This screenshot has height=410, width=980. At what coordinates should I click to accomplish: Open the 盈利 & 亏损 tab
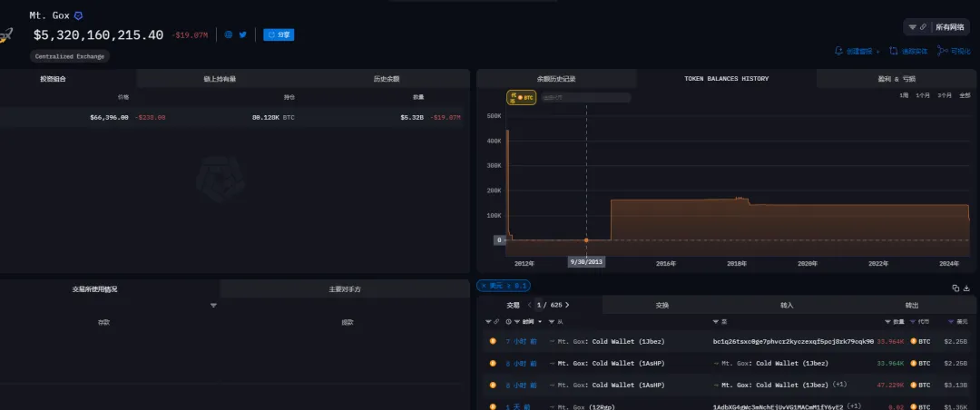tap(897, 79)
